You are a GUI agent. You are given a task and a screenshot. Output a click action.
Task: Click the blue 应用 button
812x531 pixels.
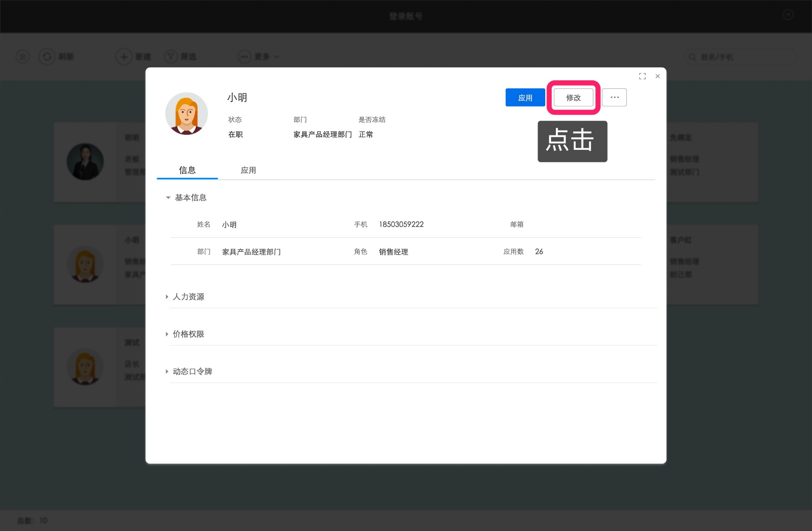pyautogui.click(x=525, y=97)
